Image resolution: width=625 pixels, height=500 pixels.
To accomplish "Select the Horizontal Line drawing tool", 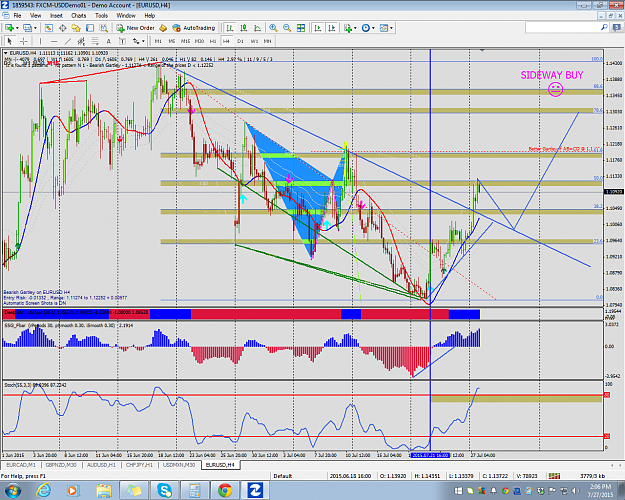I will pos(54,41).
